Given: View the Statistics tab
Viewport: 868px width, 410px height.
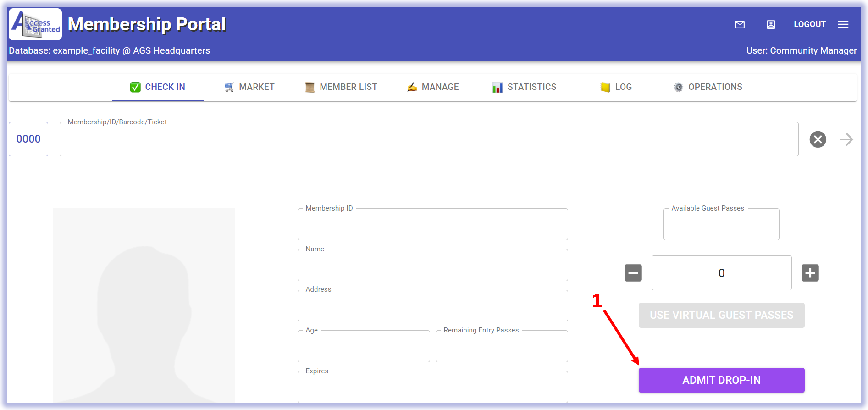Looking at the screenshot, I should click(525, 87).
